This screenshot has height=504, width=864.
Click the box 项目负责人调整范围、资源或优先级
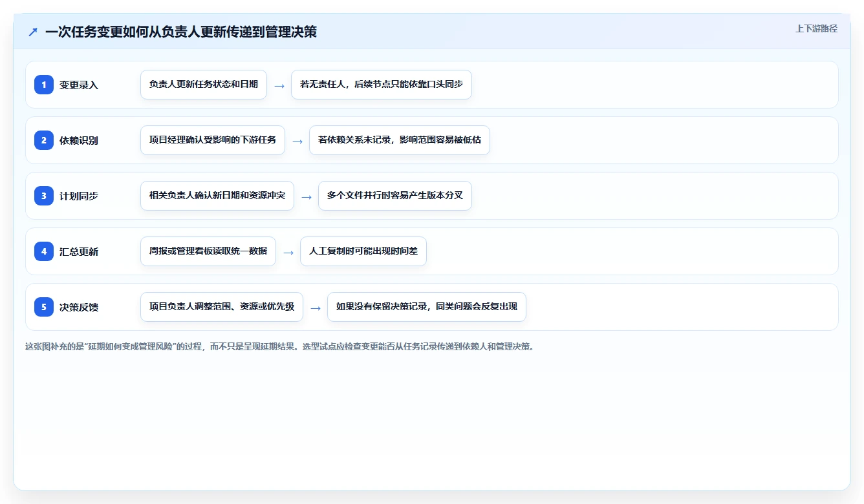(x=222, y=307)
